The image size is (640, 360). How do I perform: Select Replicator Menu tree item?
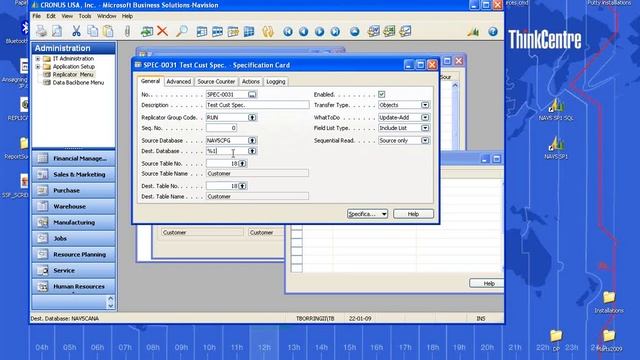(x=73, y=75)
